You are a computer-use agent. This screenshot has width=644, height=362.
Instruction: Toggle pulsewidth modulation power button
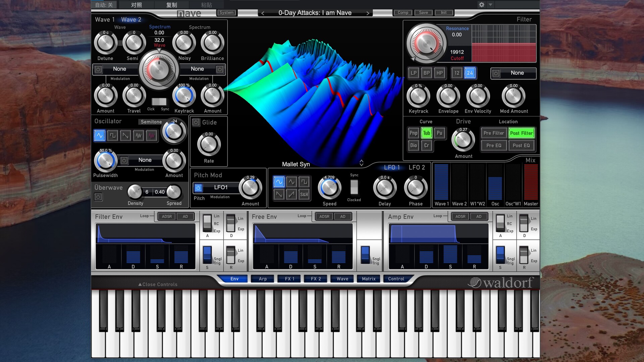click(124, 160)
